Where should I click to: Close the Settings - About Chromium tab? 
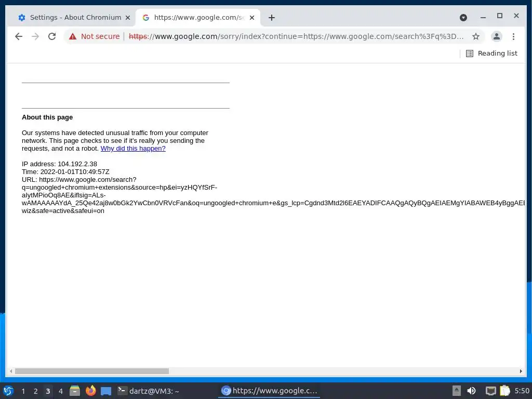tap(128, 18)
